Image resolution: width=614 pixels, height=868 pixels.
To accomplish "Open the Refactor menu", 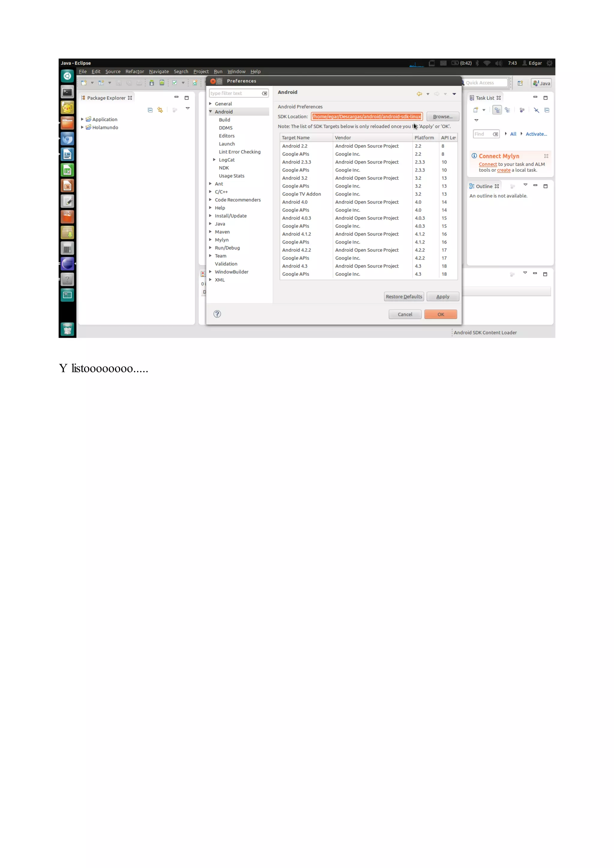I will click(x=135, y=71).
